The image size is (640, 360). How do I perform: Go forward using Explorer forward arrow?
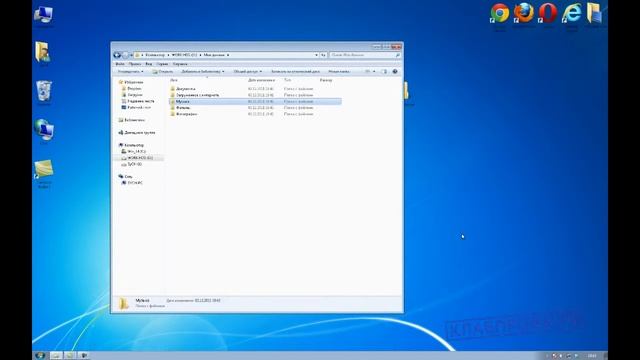[x=125, y=55]
